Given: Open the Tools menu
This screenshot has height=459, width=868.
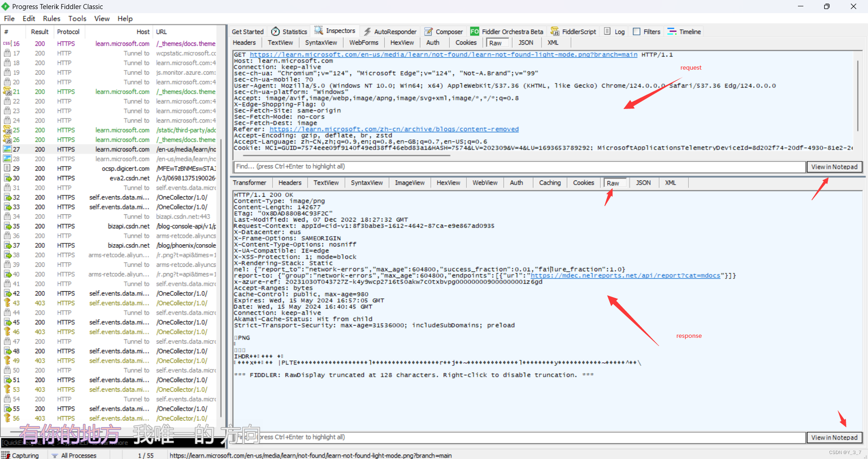Looking at the screenshot, I should pos(77,19).
